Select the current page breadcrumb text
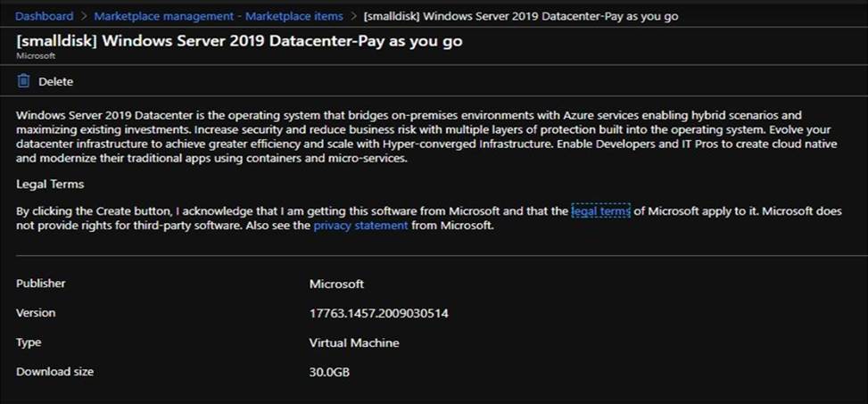 tap(520, 16)
